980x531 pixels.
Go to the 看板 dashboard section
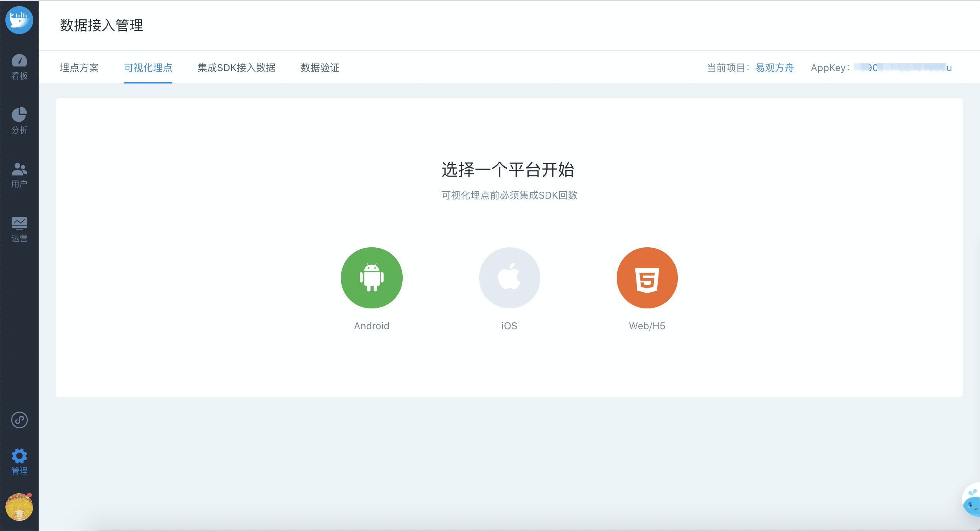[x=19, y=67]
